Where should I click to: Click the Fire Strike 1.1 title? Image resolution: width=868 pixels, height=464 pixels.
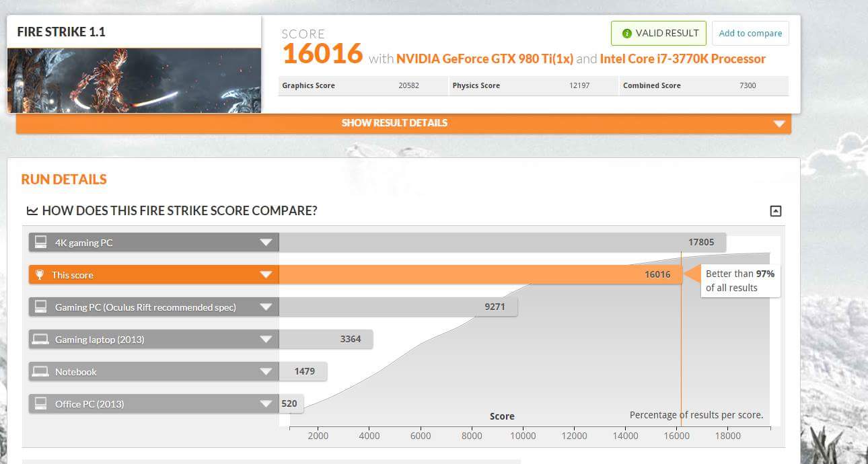coord(61,32)
